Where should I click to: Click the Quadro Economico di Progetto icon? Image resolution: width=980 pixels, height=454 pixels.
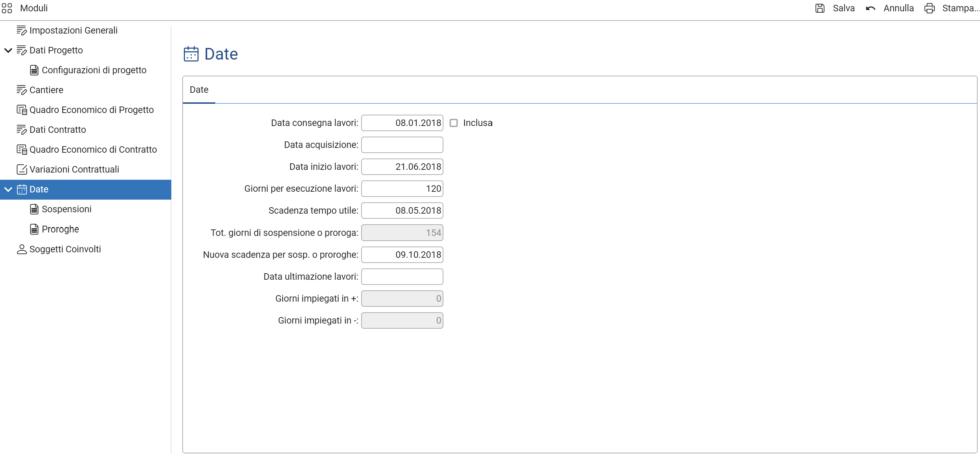click(22, 110)
